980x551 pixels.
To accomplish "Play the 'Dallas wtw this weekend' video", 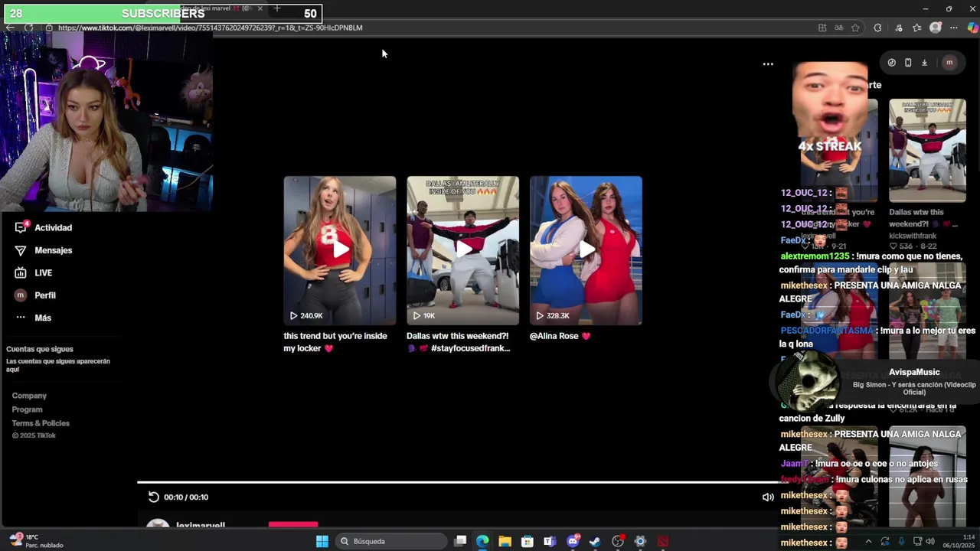I will 462,250.
